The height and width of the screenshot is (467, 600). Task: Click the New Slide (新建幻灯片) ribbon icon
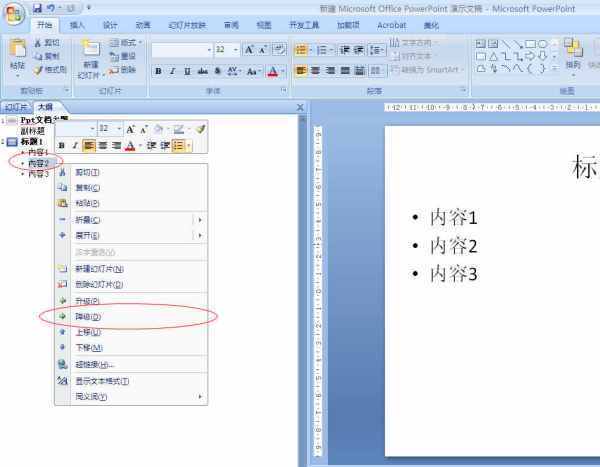[x=90, y=58]
